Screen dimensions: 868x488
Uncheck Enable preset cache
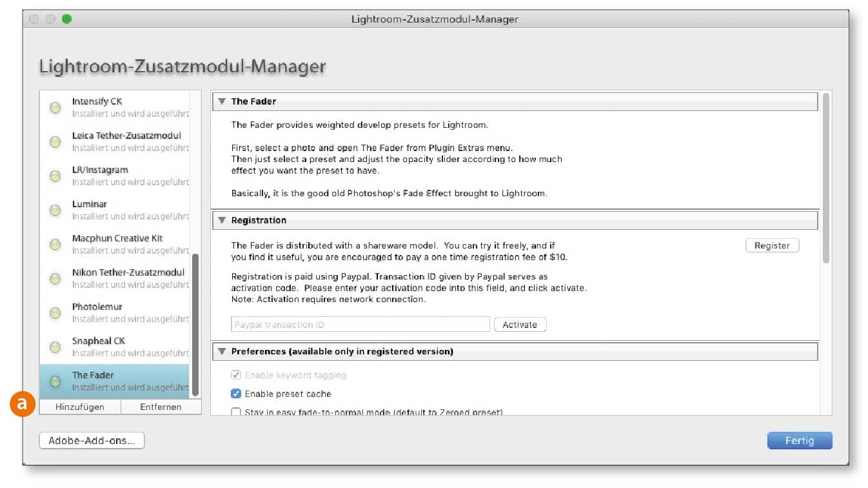coord(236,394)
